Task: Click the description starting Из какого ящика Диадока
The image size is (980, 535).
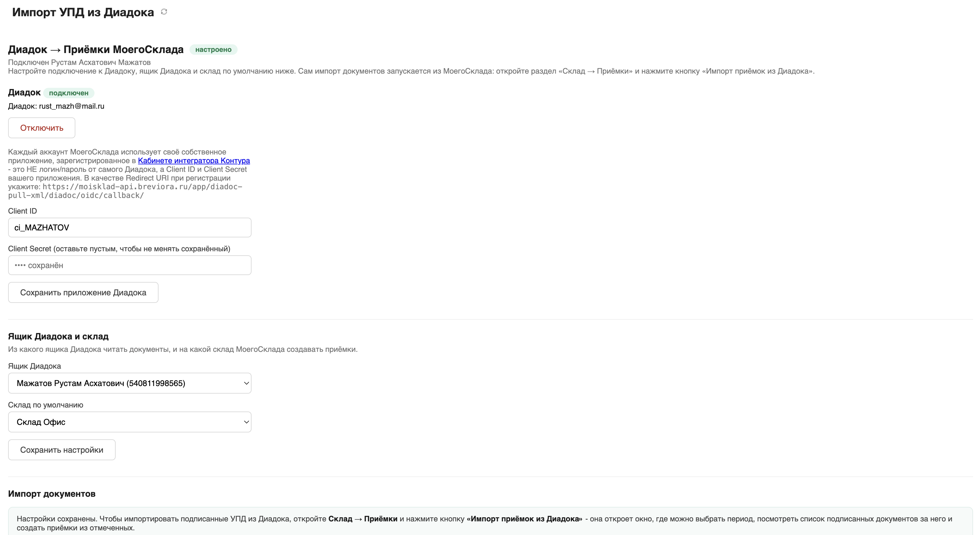Action: pos(183,349)
